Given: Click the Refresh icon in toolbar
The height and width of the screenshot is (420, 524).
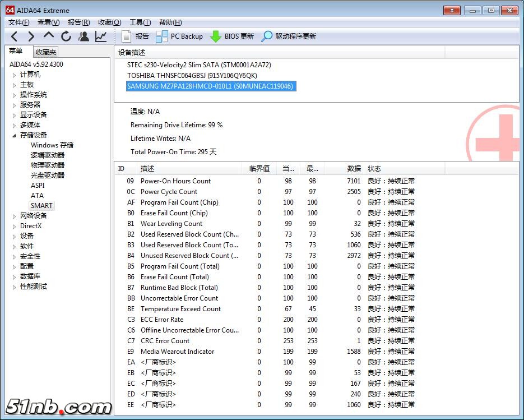Looking at the screenshot, I should coord(66,36).
